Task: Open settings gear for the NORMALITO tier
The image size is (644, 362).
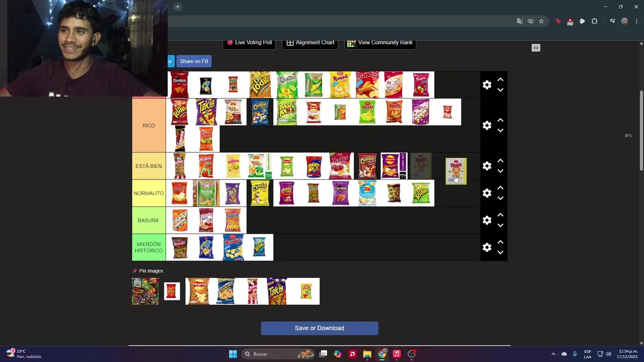Action: click(x=487, y=193)
